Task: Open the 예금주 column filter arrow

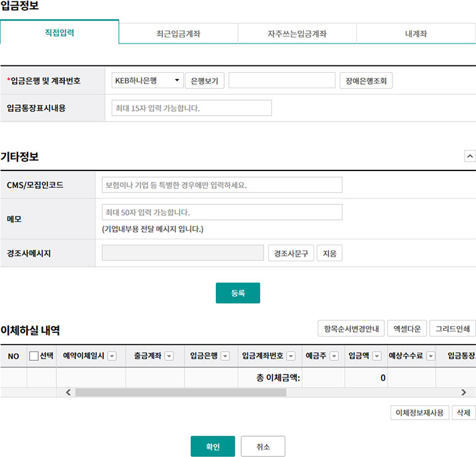Action: [x=334, y=356]
